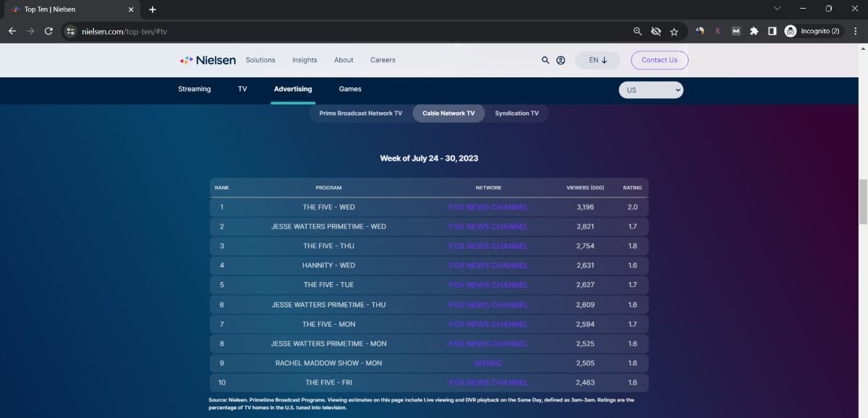Click the zoom magnifier icon in address bar
The width and height of the screenshot is (868, 418).
pos(637,31)
